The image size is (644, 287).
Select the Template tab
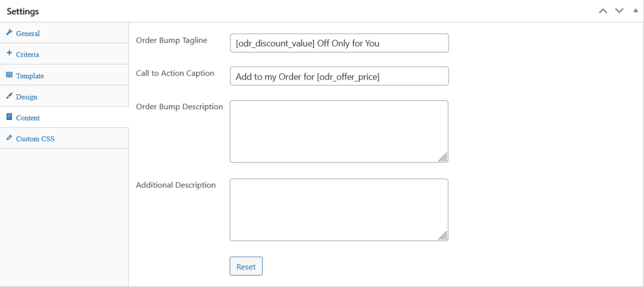pyautogui.click(x=30, y=76)
